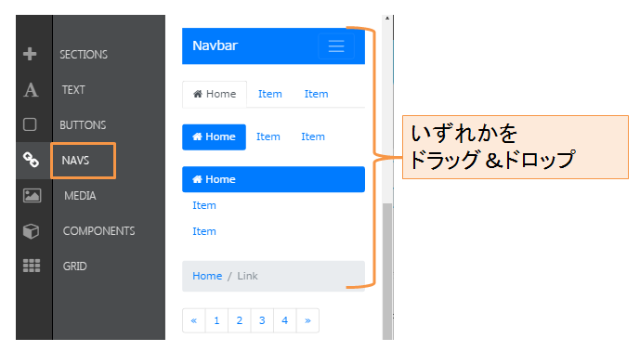Screen dimensions: 640x364
Task: Open the MEDIA category
Action: (80, 196)
